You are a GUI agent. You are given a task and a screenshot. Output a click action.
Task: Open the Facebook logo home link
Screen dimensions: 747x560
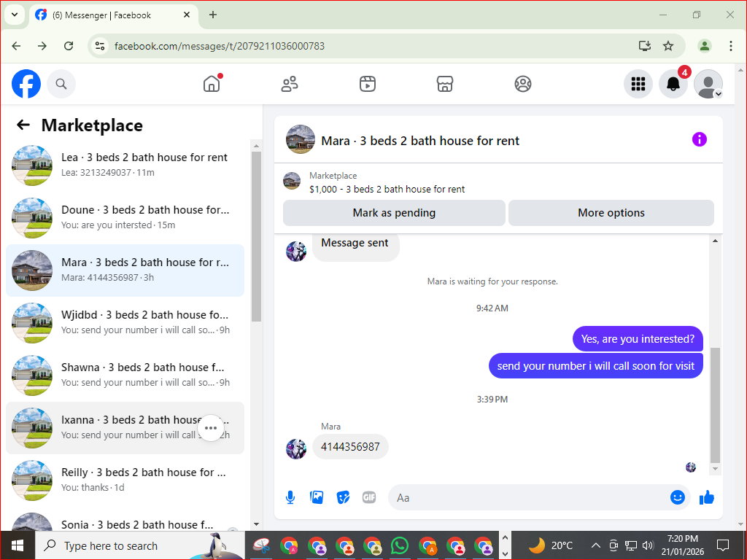pyautogui.click(x=26, y=84)
